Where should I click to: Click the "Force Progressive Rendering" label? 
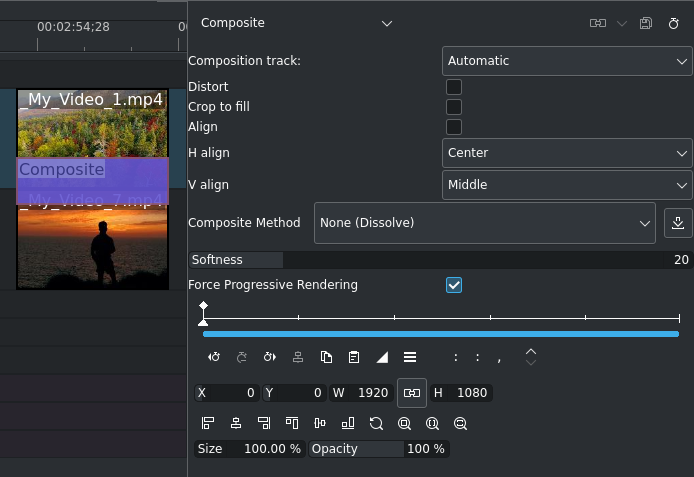(273, 285)
